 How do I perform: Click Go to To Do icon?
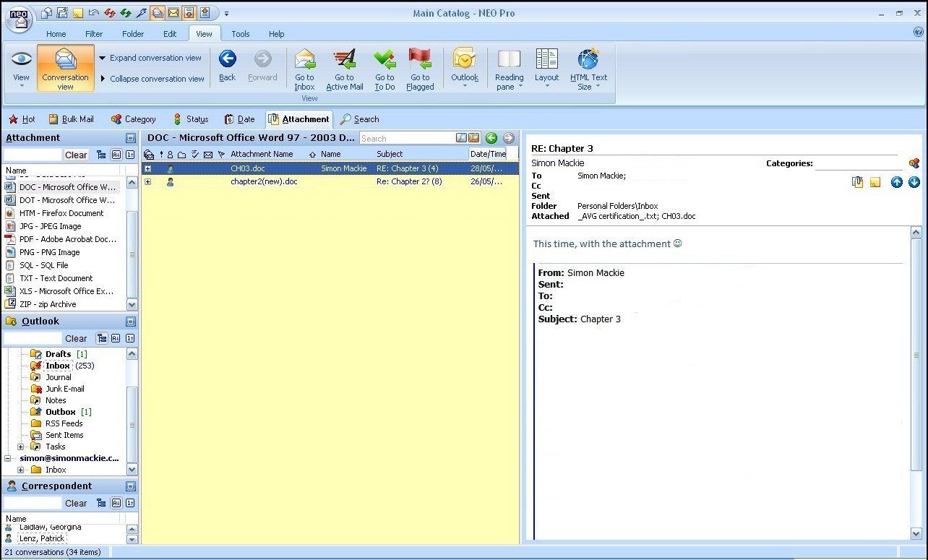[384, 69]
